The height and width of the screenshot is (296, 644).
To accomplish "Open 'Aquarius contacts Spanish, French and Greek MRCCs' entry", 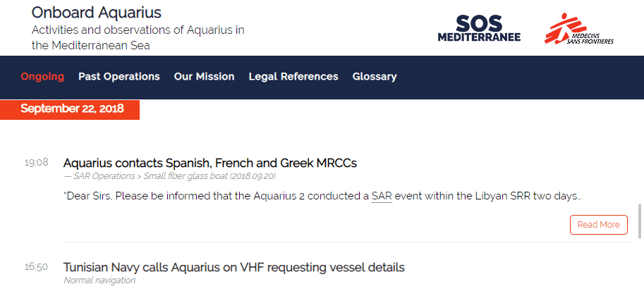I will (x=210, y=163).
